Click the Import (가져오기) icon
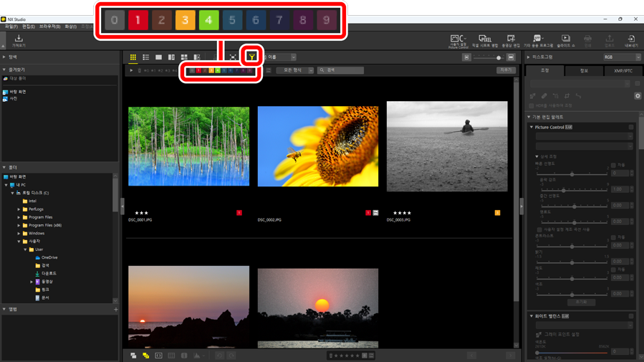The width and height of the screenshot is (644, 362). pos(19,41)
